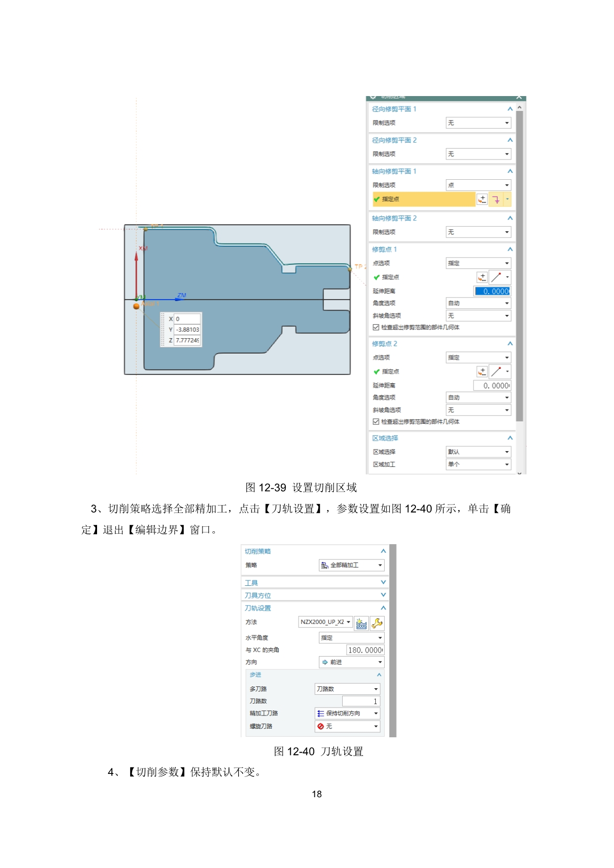The width and height of the screenshot is (614, 868).
Task: Open 区域选择 dropdown showing 默认
Action: click(x=478, y=452)
